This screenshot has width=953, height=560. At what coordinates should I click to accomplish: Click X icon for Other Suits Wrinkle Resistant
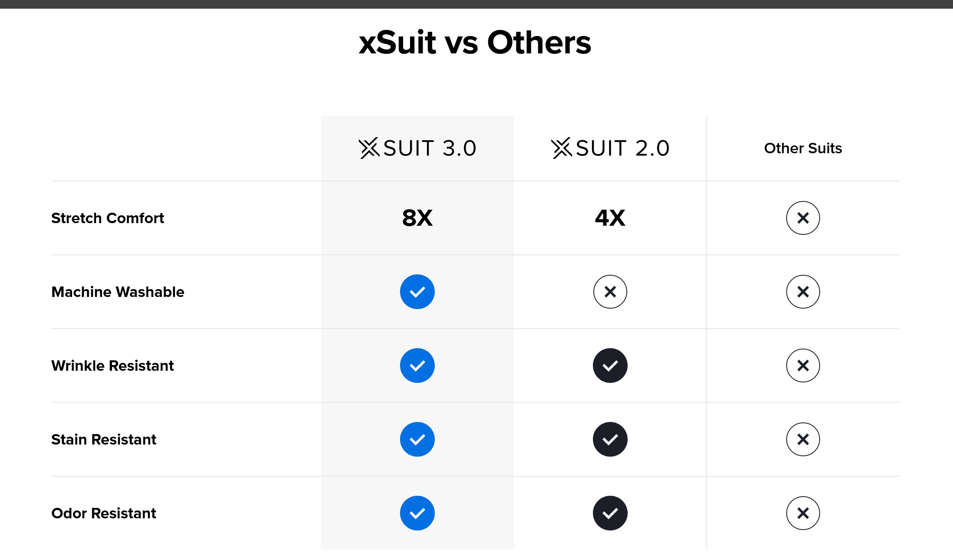(x=803, y=366)
